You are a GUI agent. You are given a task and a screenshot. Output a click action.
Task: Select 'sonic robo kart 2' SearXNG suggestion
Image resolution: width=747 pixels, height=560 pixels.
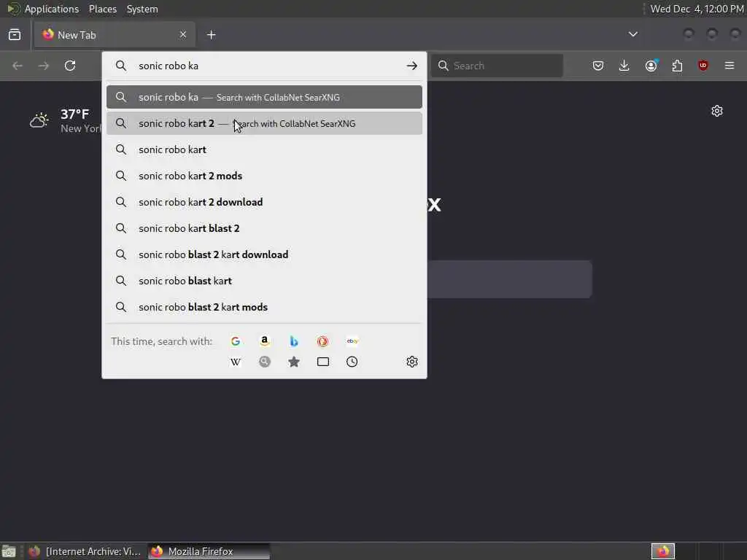pos(264,123)
